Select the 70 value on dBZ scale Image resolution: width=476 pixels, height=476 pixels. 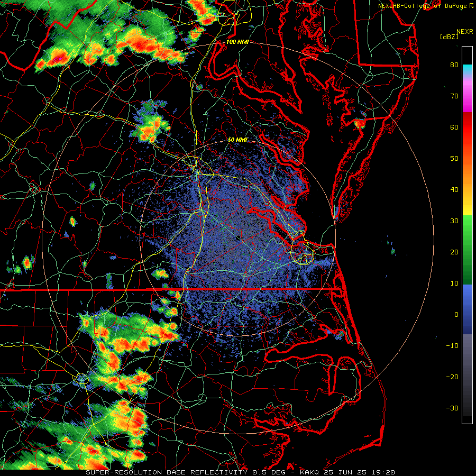(x=454, y=96)
